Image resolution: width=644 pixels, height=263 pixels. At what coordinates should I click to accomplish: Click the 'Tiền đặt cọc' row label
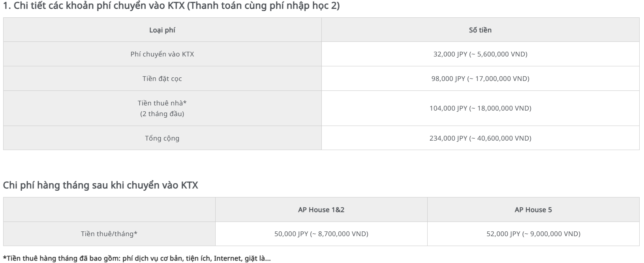162,79
